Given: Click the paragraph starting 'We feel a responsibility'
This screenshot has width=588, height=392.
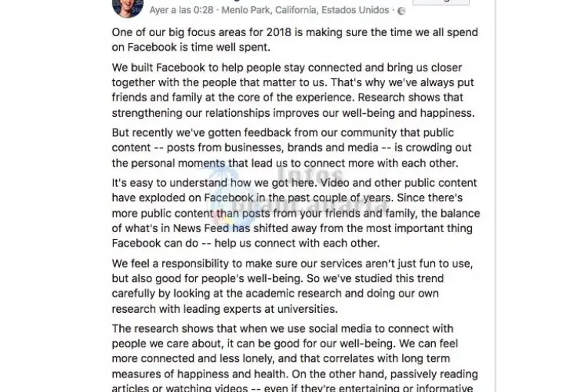Looking at the screenshot, I should [293, 286].
